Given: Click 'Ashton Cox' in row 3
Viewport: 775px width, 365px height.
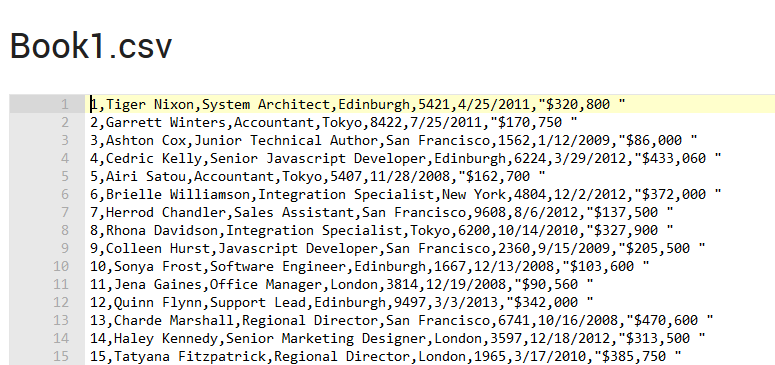Looking at the screenshot, I should point(146,140).
